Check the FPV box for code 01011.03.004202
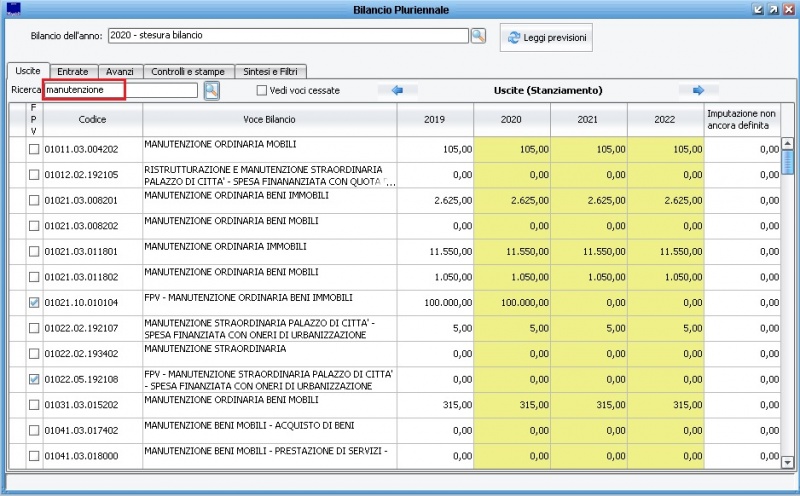This screenshot has width=800, height=496. point(34,150)
